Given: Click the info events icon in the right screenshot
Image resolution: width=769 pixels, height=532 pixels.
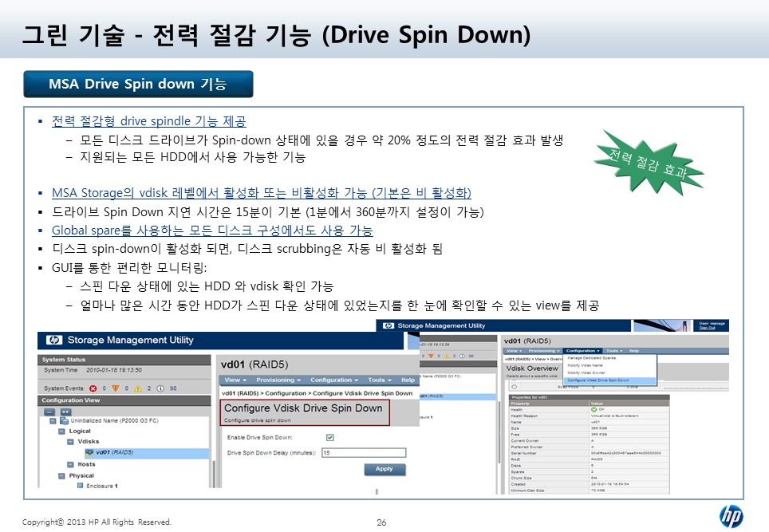Looking at the screenshot, I should click(463, 356).
